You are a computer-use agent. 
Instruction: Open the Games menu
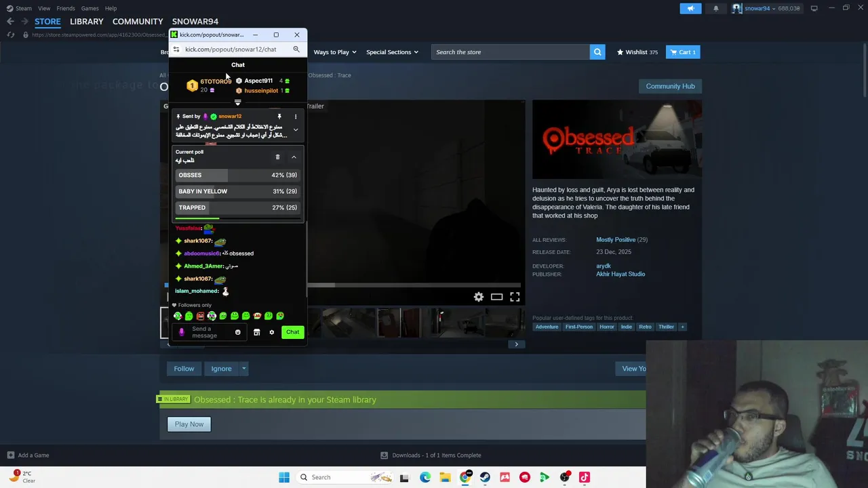(x=90, y=8)
